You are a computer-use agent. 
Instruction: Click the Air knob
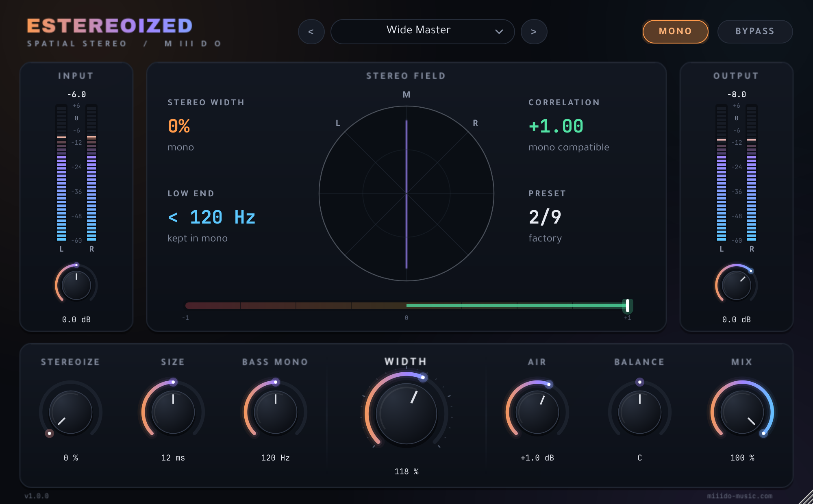tap(537, 412)
